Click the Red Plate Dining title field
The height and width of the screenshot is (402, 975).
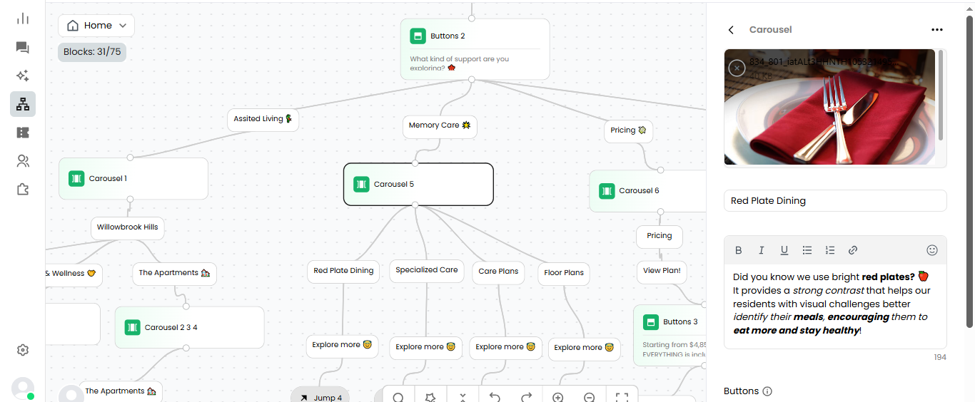(x=835, y=201)
